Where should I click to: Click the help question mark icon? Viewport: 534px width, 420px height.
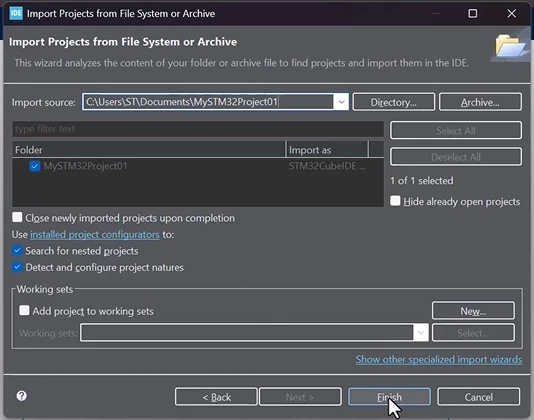tap(21, 396)
